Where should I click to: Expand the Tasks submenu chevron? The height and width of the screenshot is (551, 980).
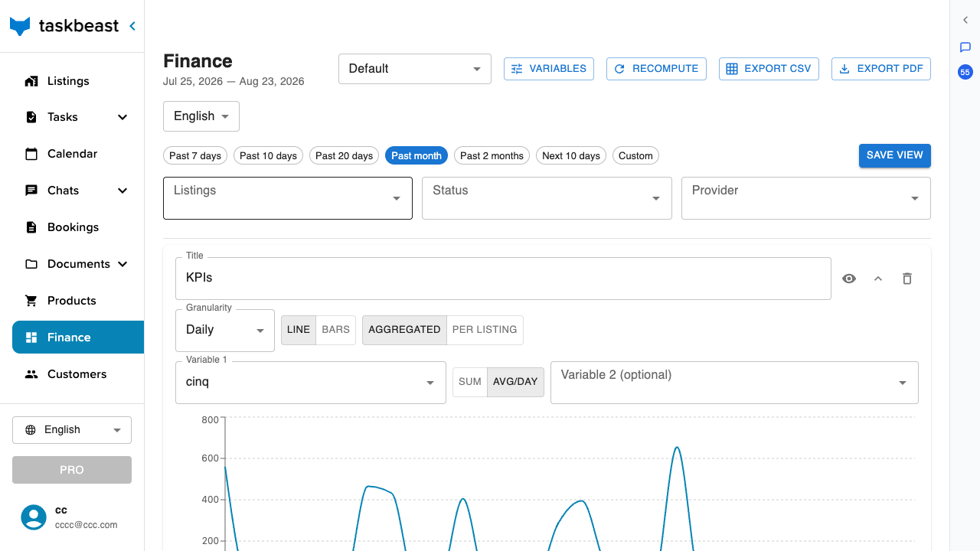tap(122, 117)
